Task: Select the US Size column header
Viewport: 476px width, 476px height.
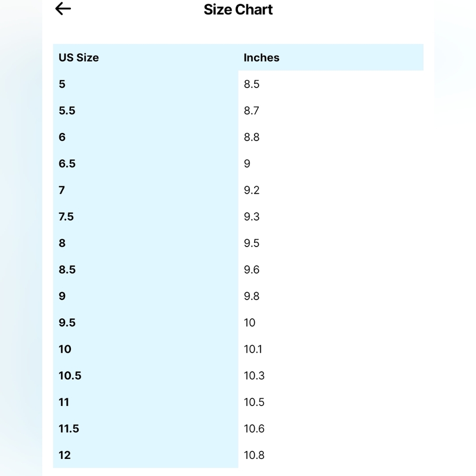Action: pos(79,58)
